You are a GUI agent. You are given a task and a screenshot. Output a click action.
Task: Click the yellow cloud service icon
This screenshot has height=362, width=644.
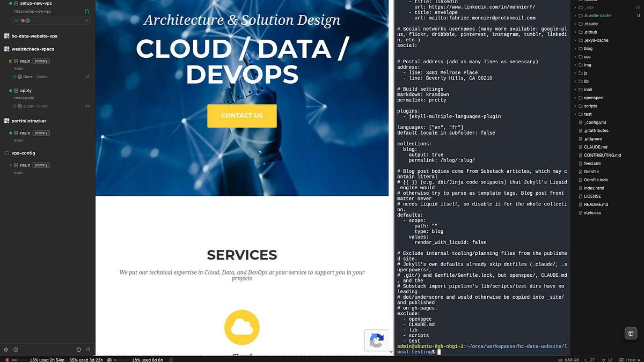241,327
